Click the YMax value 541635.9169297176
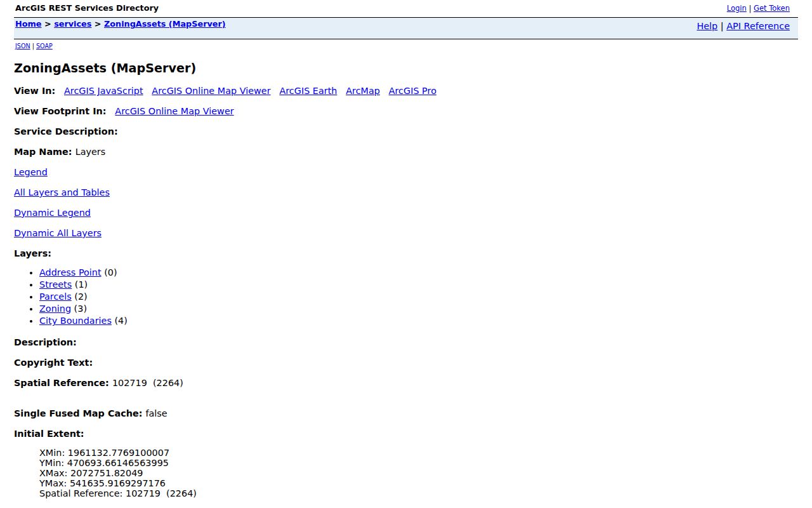This screenshot has height=508, width=812. click(117, 483)
